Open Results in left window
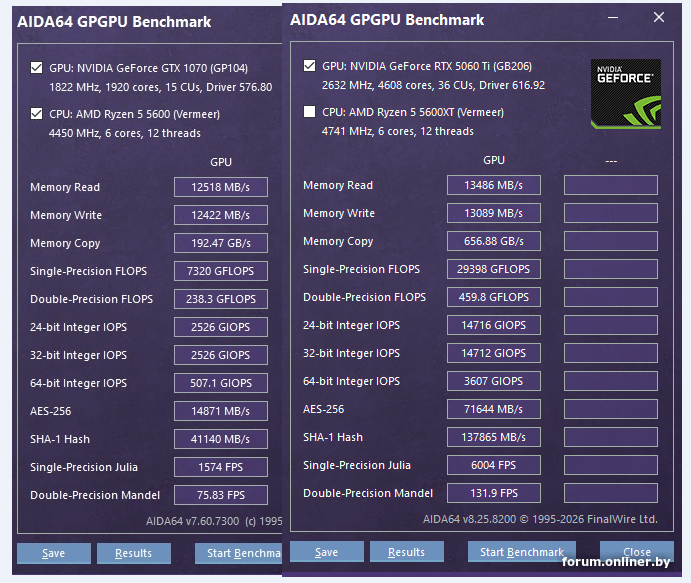 tap(134, 553)
